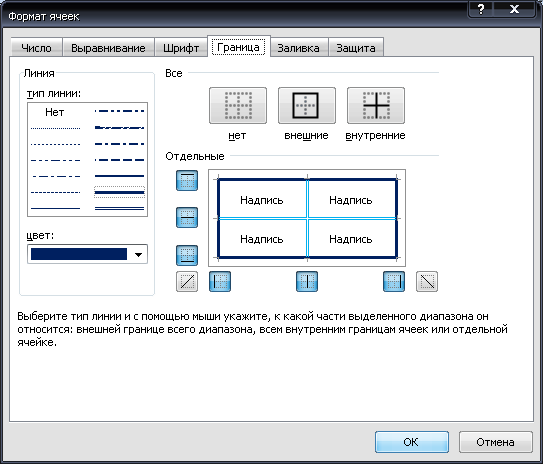543x464 pixels.
Task: Toggle the middle vertical border button
Action: coord(307,281)
